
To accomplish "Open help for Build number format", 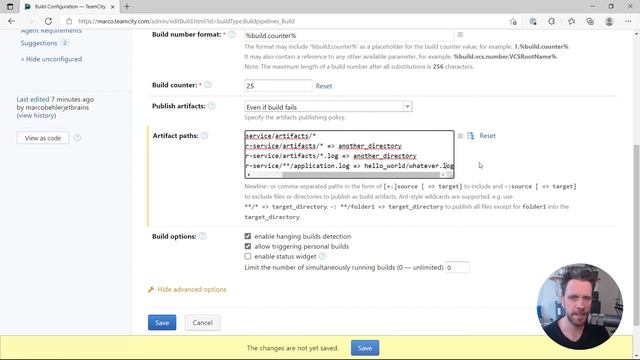I will point(232,34).
